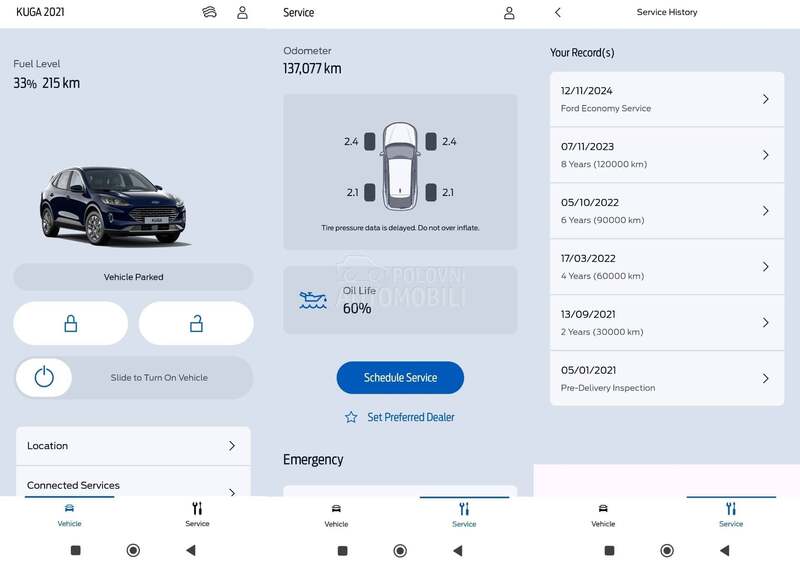Open the 05/01/2021 Pre-Delivery Inspection record

point(667,378)
